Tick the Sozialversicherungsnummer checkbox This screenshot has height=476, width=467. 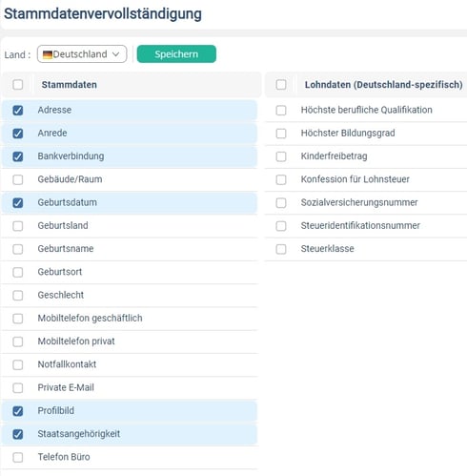281,202
